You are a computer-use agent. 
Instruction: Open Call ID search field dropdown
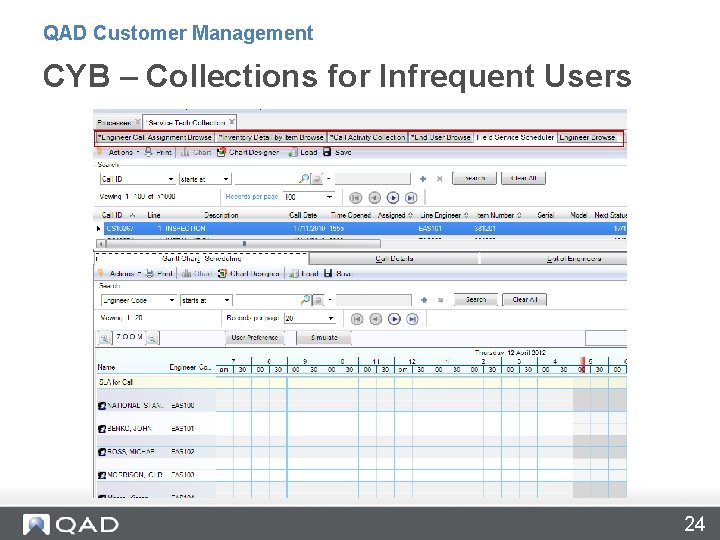[171, 179]
